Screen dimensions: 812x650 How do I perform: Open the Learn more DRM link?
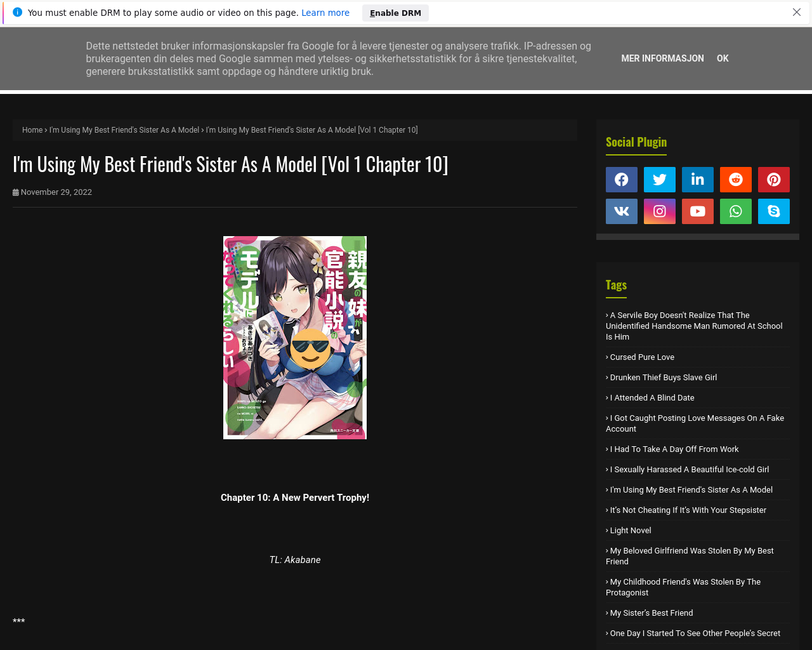325,13
